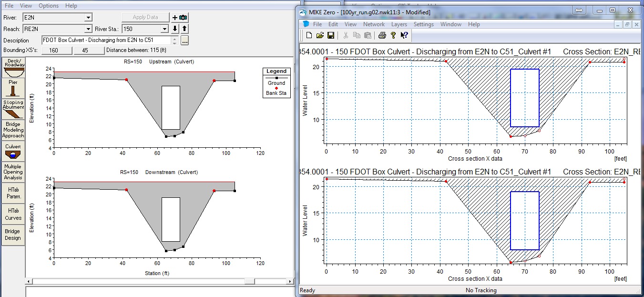Paste using MIKE Zero clipboard icon
Image resolution: width=644 pixels, height=297 pixels.
pyautogui.click(x=368, y=35)
